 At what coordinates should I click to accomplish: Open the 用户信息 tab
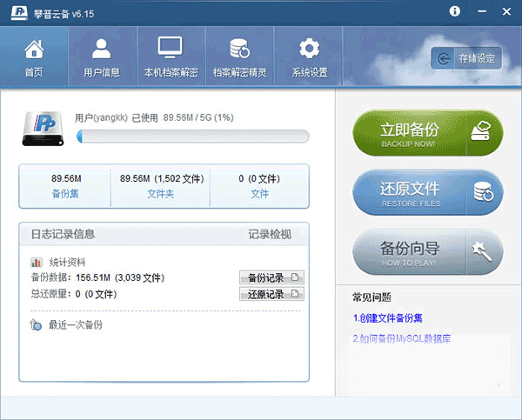102,57
